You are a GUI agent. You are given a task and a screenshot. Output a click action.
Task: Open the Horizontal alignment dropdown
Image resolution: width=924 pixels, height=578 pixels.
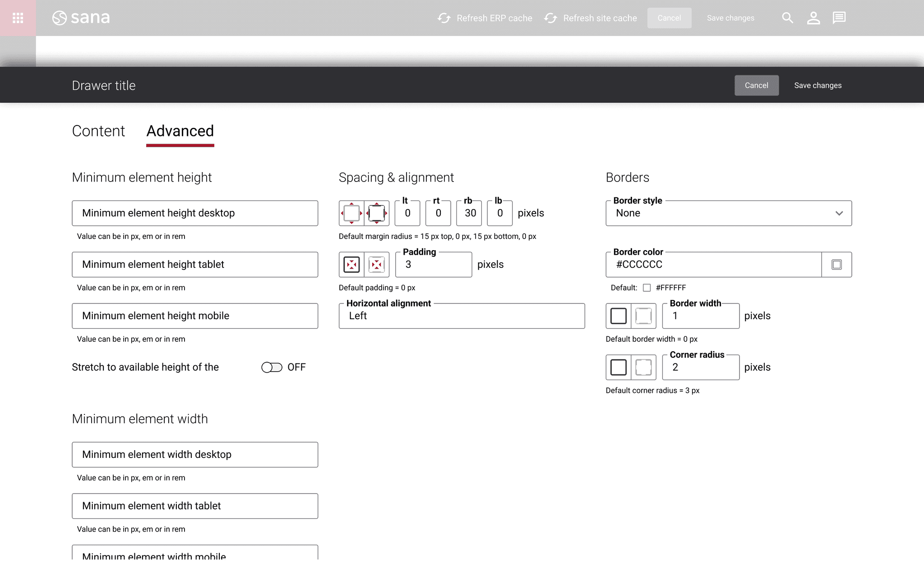tap(462, 316)
